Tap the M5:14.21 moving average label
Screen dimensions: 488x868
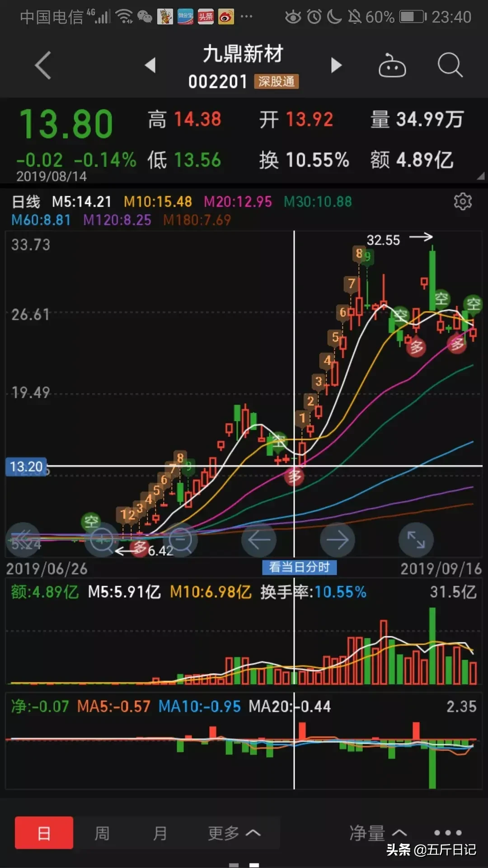coord(81,202)
